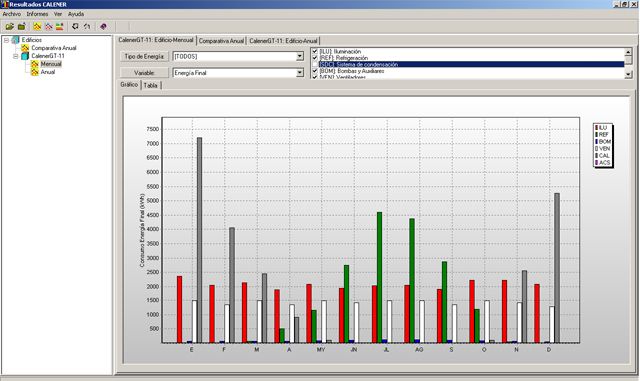Collapse the CalenerGT-11 tree node
640x381 pixels.
16,56
